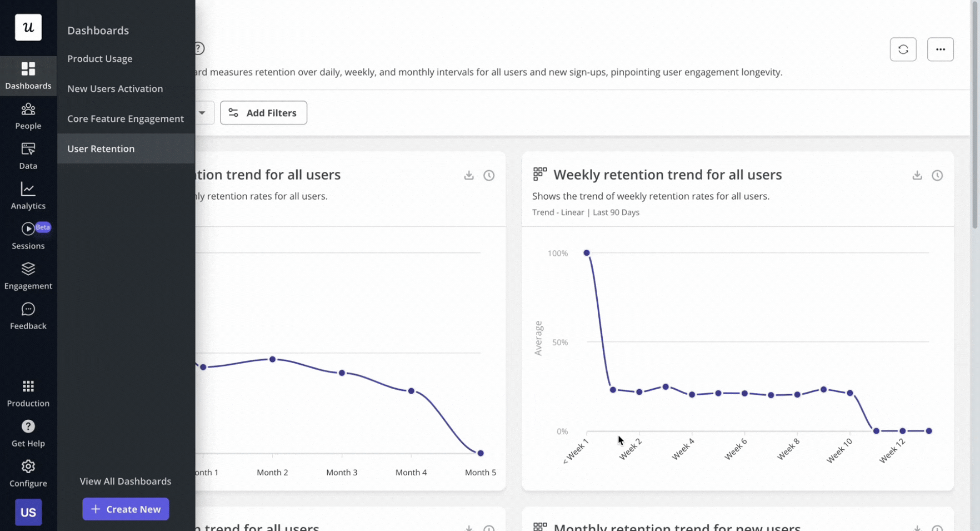This screenshot has height=531, width=980.
Task: Open time settings on the weekly retention card
Action: tap(938, 175)
